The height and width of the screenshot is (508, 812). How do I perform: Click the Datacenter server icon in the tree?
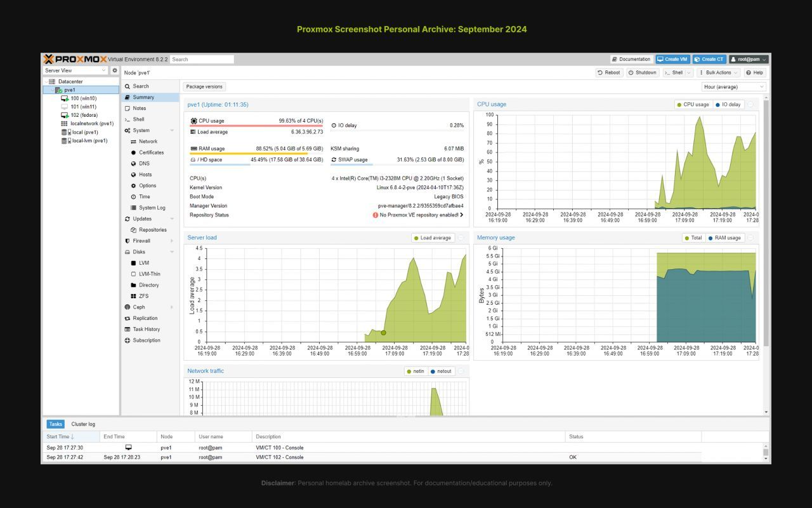52,81
